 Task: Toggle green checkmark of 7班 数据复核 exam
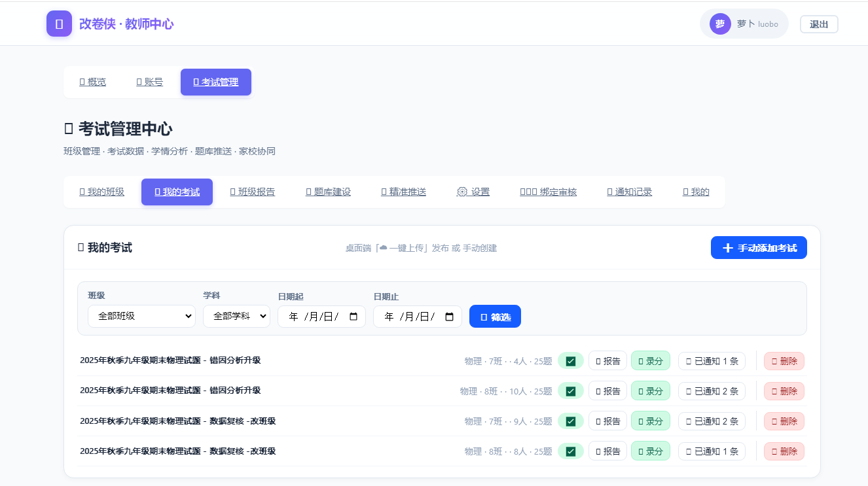(x=571, y=421)
